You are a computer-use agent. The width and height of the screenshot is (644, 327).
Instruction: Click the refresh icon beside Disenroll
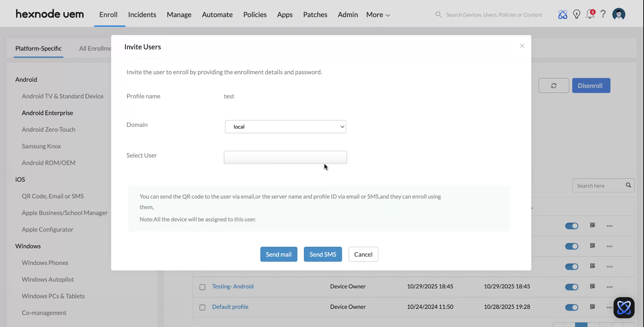[x=553, y=85]
